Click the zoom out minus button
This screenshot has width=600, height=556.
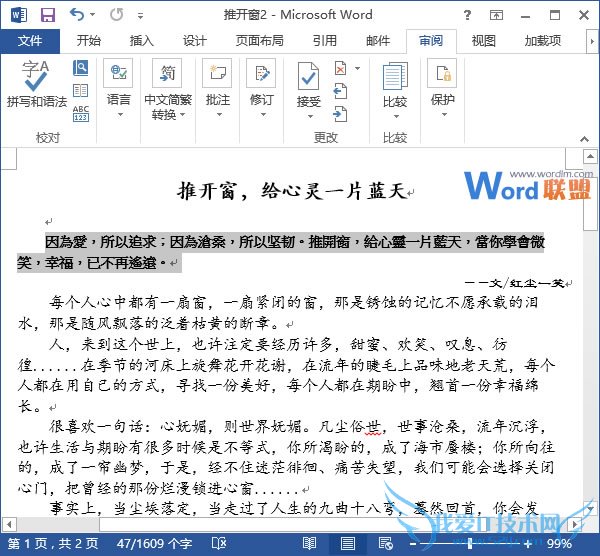pyautogui.click(x=413, y=543)
